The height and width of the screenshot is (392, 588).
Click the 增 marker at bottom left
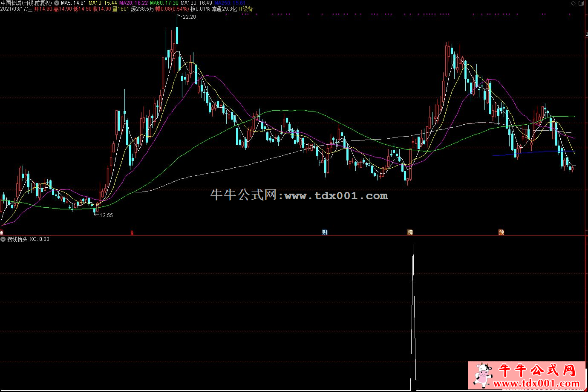[2, 232]
